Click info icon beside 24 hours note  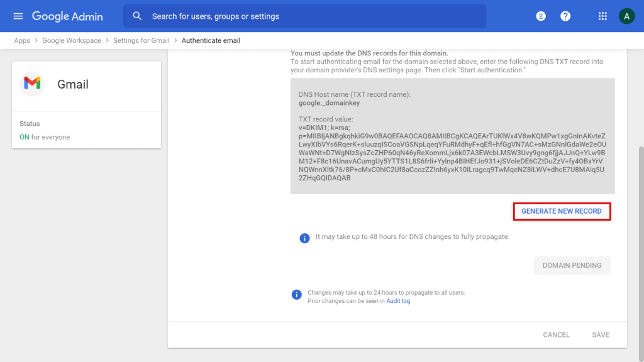(297, 295)
